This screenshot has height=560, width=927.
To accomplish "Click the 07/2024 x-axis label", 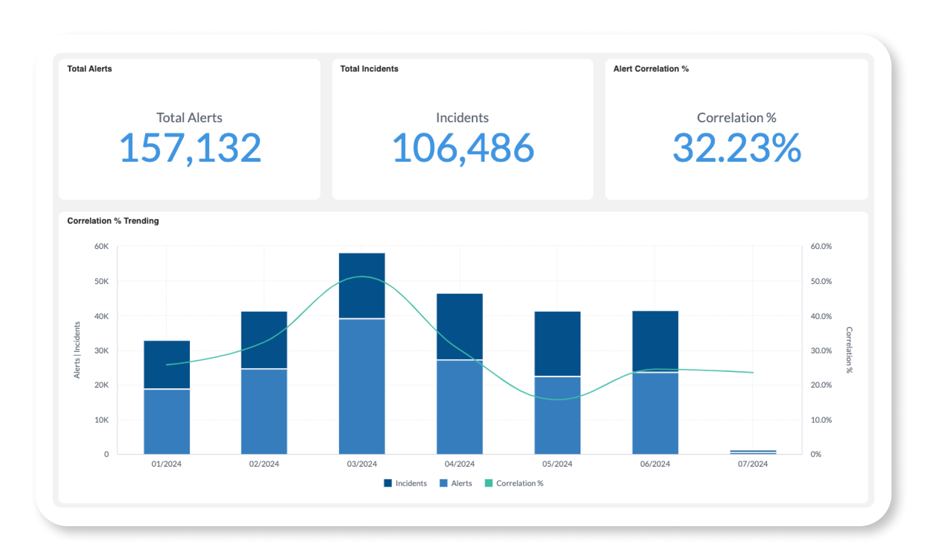I will 753,464.
